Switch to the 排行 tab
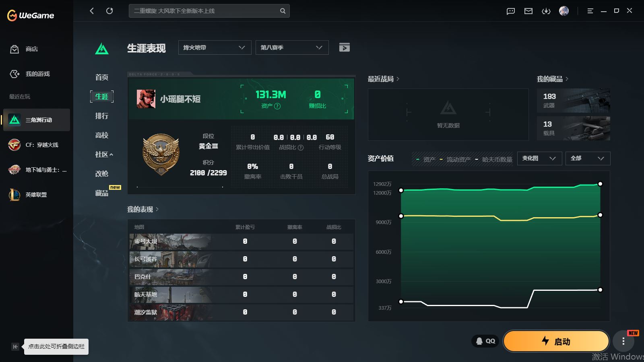Image resolution: width=644 pixels, height=362 pixels. [x=101, y=116]
